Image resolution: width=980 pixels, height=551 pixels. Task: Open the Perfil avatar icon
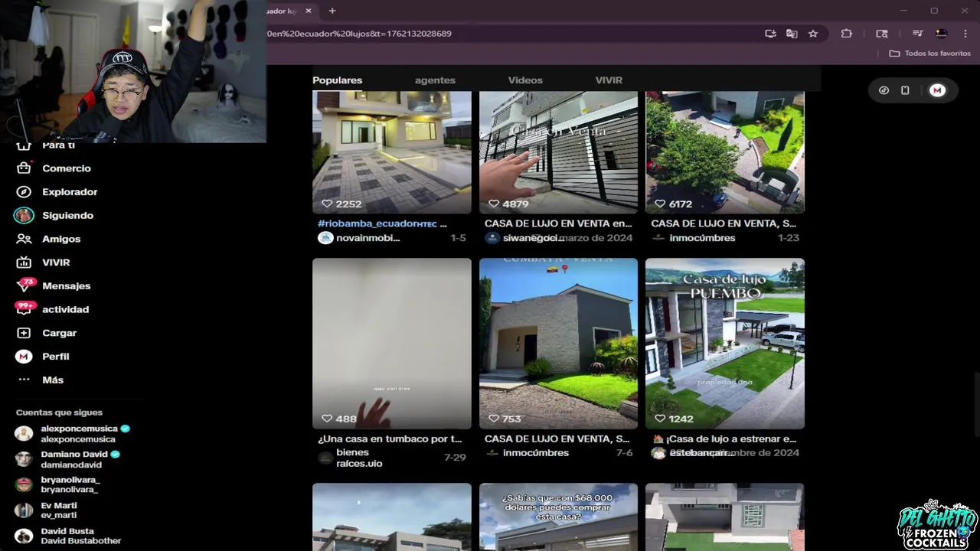pyautogui.click(x=24, y=357)
